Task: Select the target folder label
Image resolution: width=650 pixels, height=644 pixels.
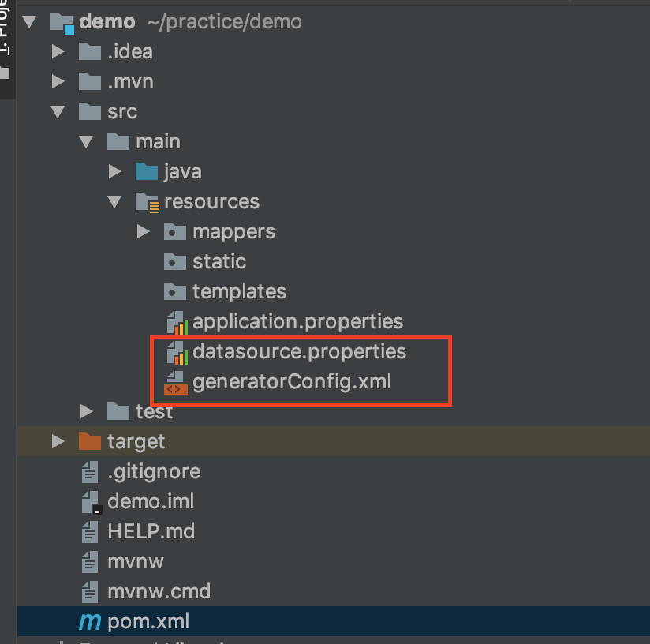Action: pyautogui.click(x=136, y=442)
